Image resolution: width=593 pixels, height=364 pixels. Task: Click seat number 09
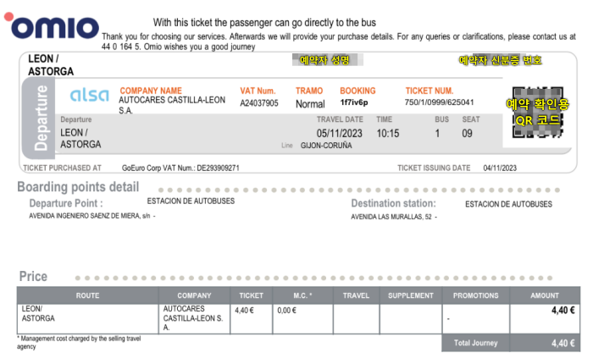467,134
